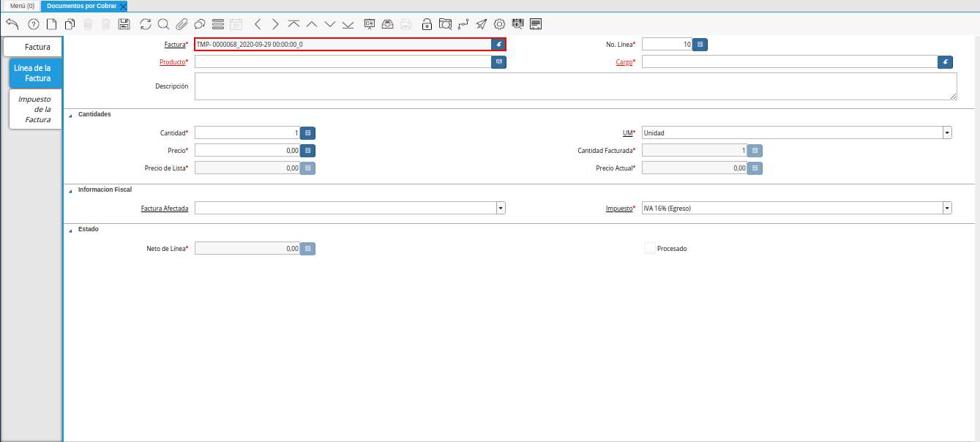Open the report presentation-board icon

tap(370, 24)
